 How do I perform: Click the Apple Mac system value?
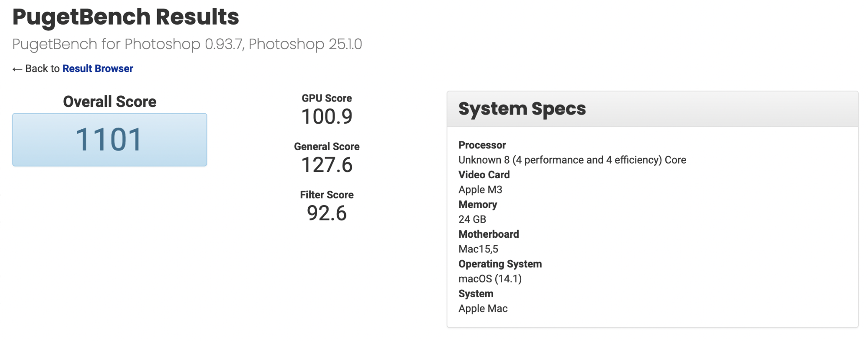point(483,308)
